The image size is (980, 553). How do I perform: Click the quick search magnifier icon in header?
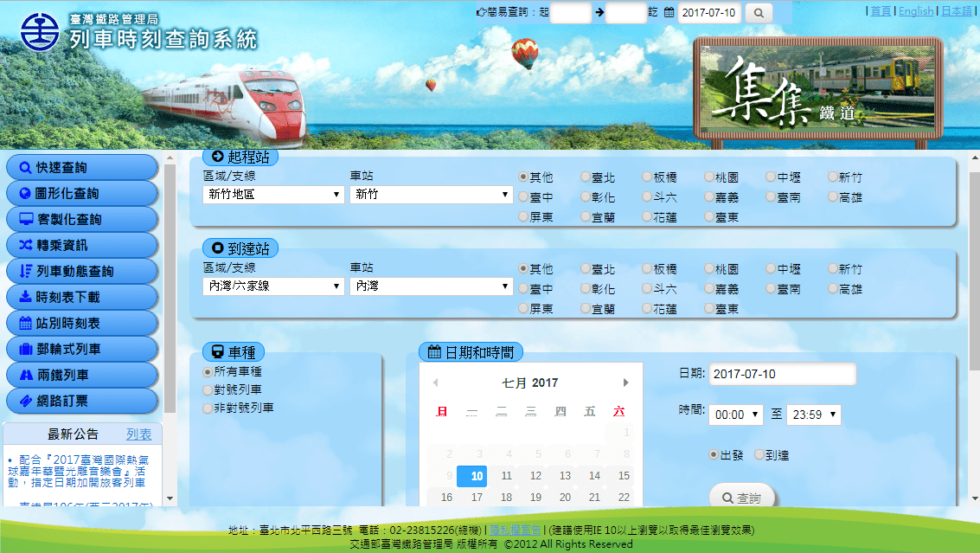[758, 12]
